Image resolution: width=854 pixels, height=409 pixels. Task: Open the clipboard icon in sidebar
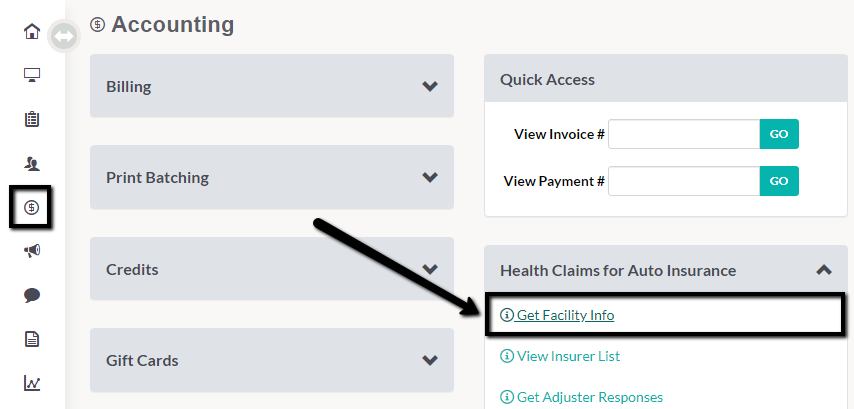coord(32,119)
